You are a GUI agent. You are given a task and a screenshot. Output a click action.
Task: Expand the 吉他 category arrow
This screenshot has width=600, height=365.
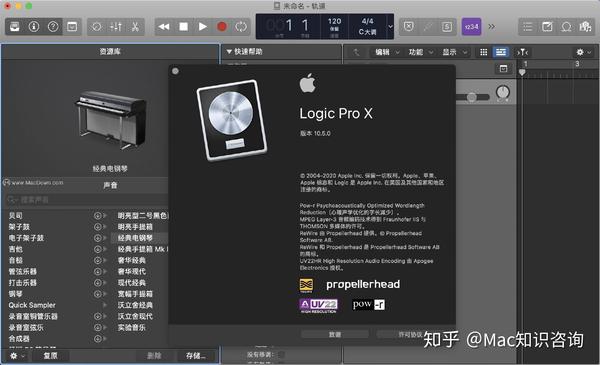tap(105, 249)
